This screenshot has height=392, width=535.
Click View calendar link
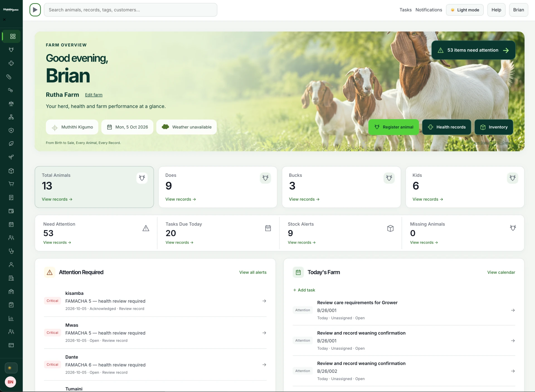(501, 272)
